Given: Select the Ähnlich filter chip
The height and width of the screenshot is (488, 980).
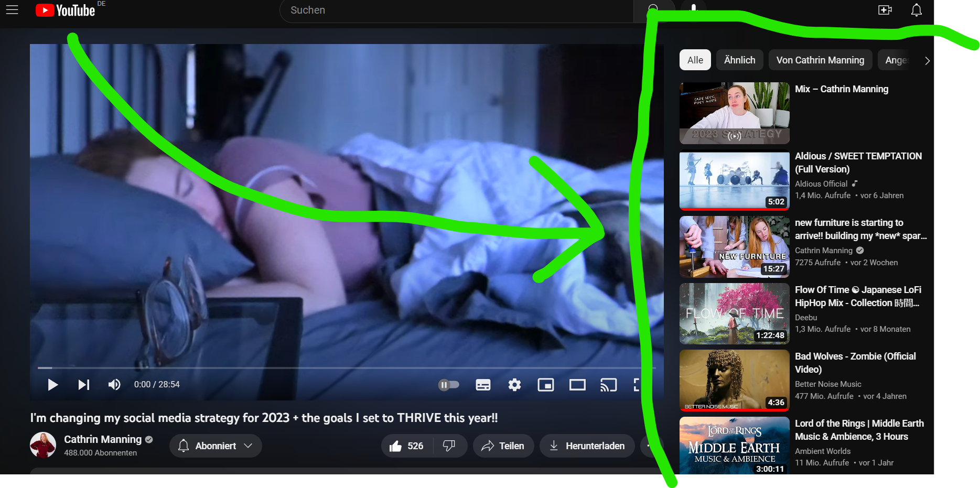Looking at the screenshot, I should (x=739, y=60).
